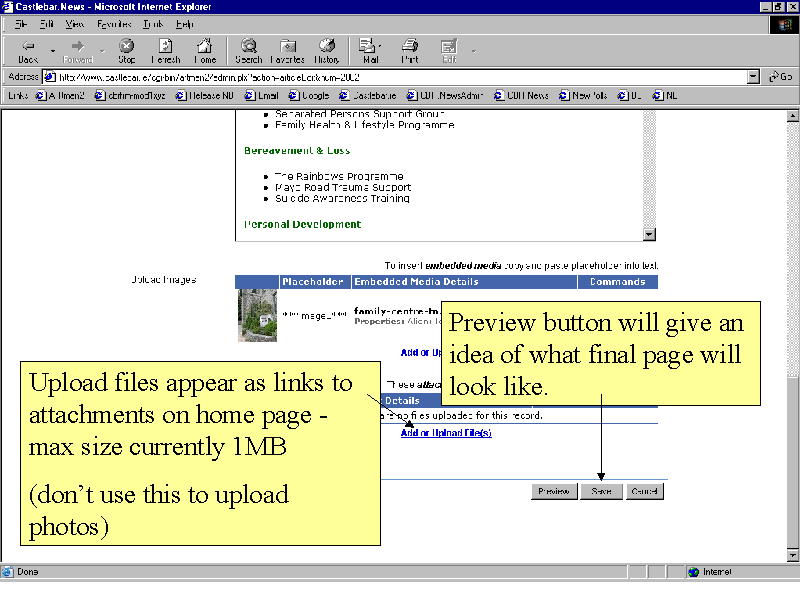This screenshot has height=600, width=800.
Task: Open the Favorites toolbar button
Action: tap(288, 51)
